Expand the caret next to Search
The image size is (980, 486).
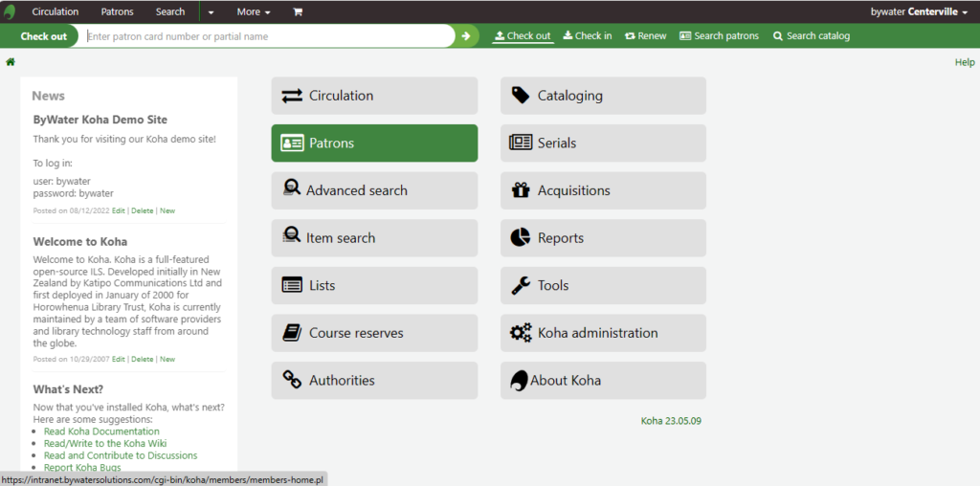tap(211, 11)
